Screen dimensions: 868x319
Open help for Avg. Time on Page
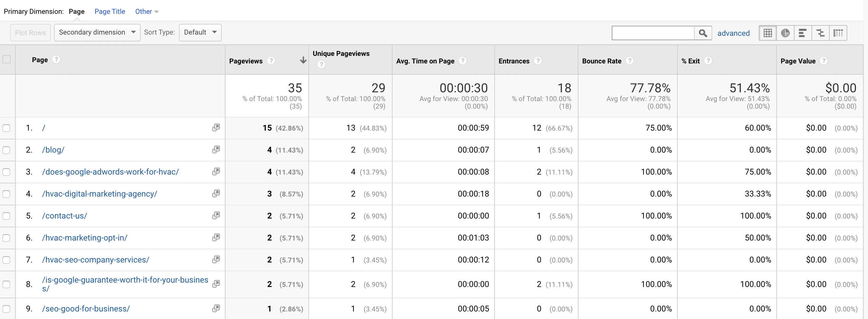click(463, 61)
